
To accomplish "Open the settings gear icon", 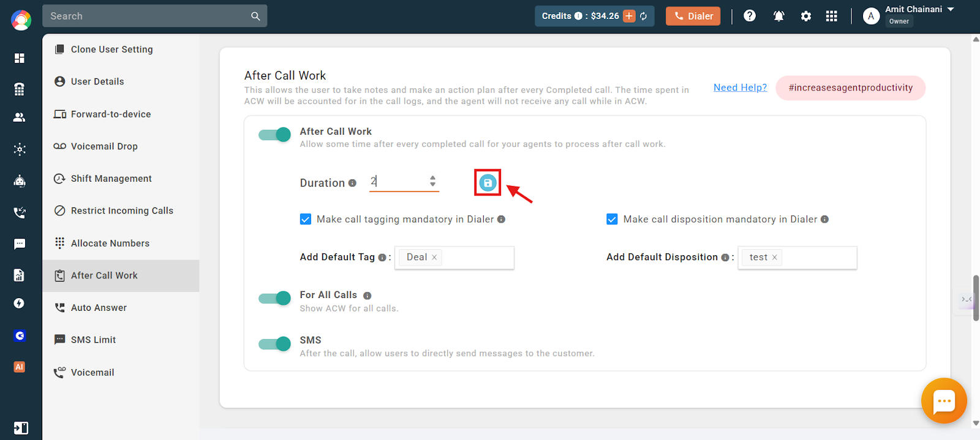I will [x=806, y=16].
